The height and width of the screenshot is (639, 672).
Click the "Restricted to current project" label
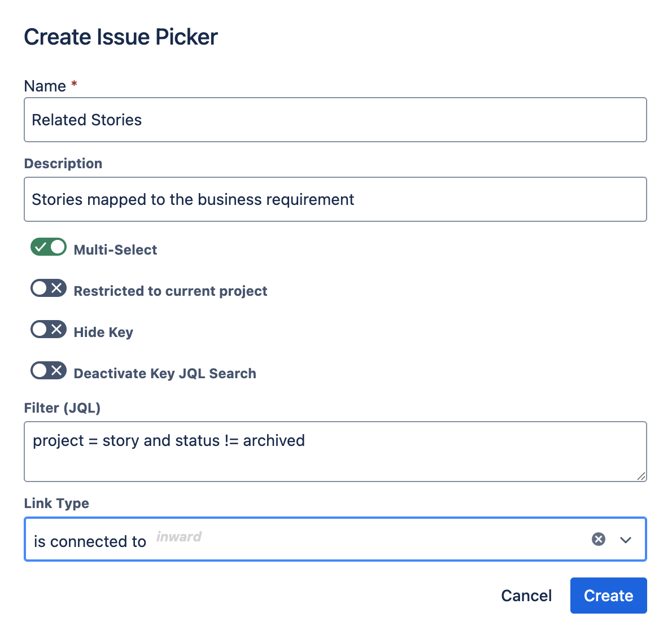click(x=171, y=291)
